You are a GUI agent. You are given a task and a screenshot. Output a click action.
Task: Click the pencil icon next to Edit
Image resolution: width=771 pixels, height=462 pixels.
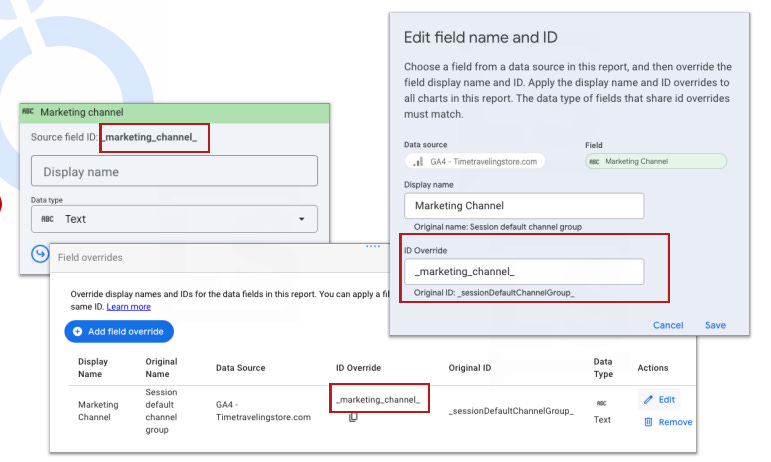649,400
